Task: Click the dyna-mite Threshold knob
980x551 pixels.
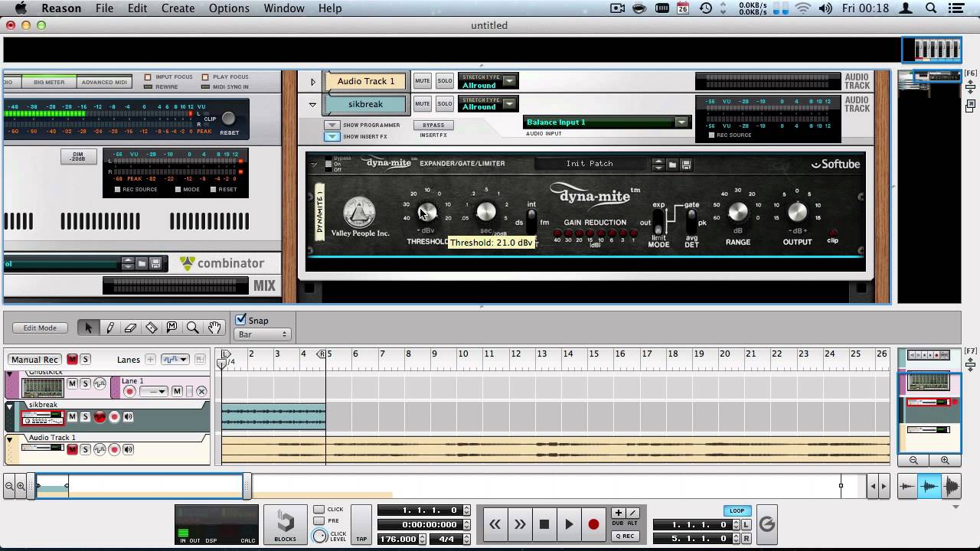Action: click(x=427, y=212)
